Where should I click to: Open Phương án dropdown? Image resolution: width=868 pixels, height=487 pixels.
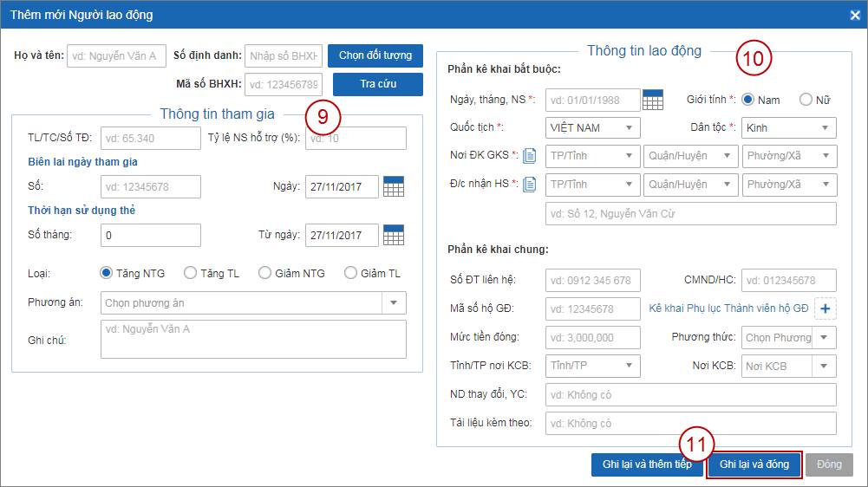click(x=253, y=302)
